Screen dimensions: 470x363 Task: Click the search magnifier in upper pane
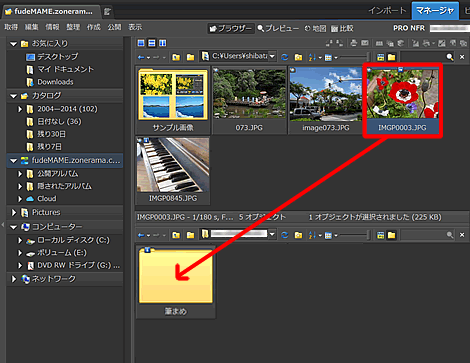point(450,57)
